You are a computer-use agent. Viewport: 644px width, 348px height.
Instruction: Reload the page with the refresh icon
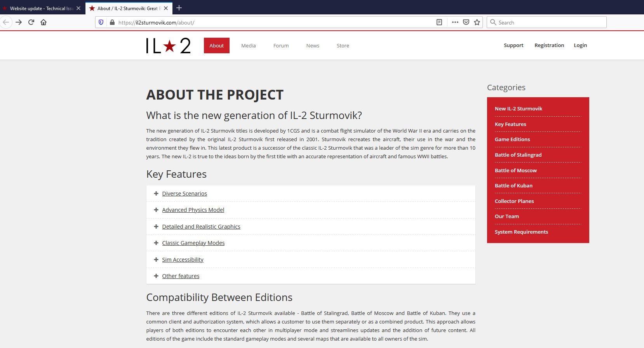[31, 22]
